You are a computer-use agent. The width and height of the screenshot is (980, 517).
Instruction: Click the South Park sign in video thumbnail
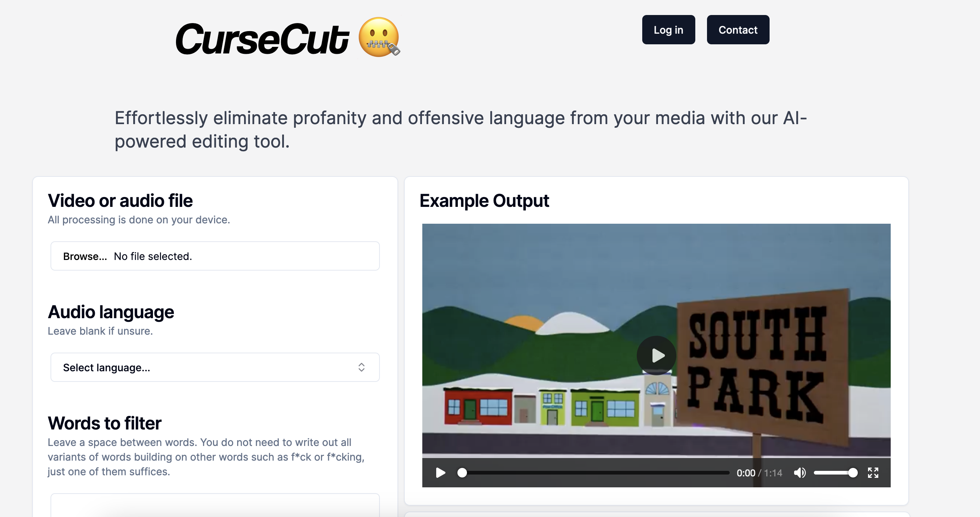pos(762,365)
